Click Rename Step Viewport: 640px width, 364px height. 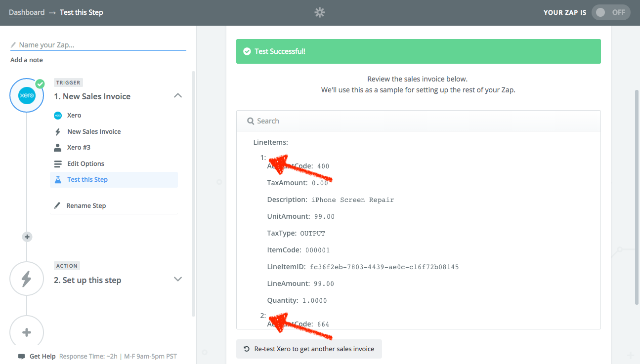point(86,205)
